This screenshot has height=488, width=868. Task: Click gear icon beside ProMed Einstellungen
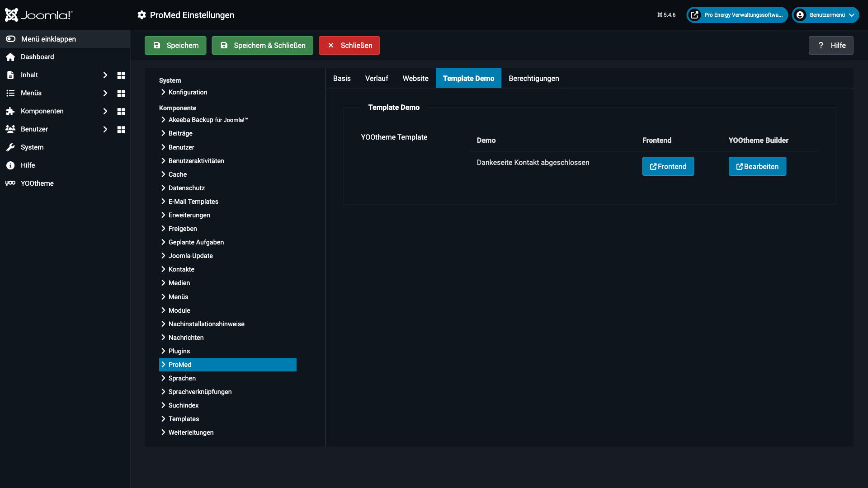pyautogui.click(x=142, y=15)
